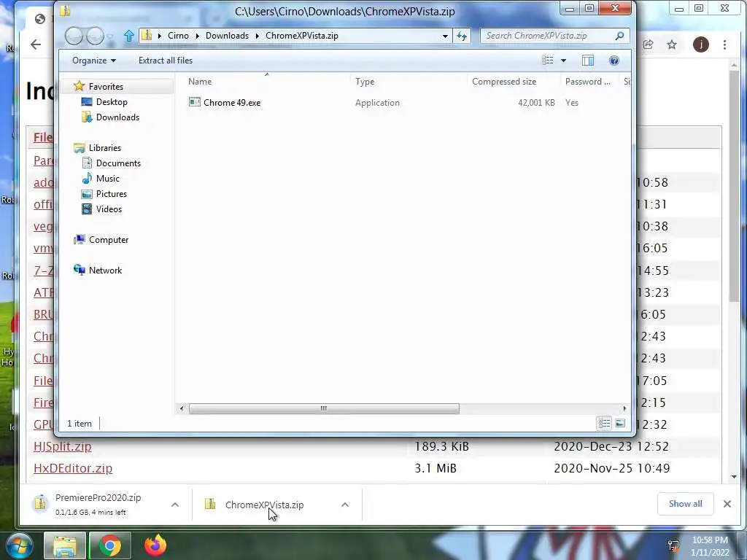The image size is (747, 560).
Task: Expand options for ChromeXPVista.zip download
Action: [x=345, y=505]
